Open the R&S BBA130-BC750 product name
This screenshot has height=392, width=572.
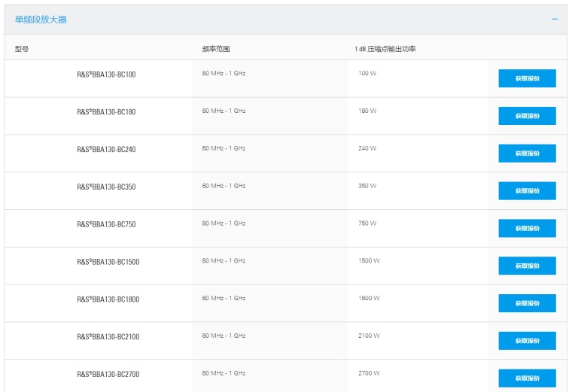click(x=106, y=225)
